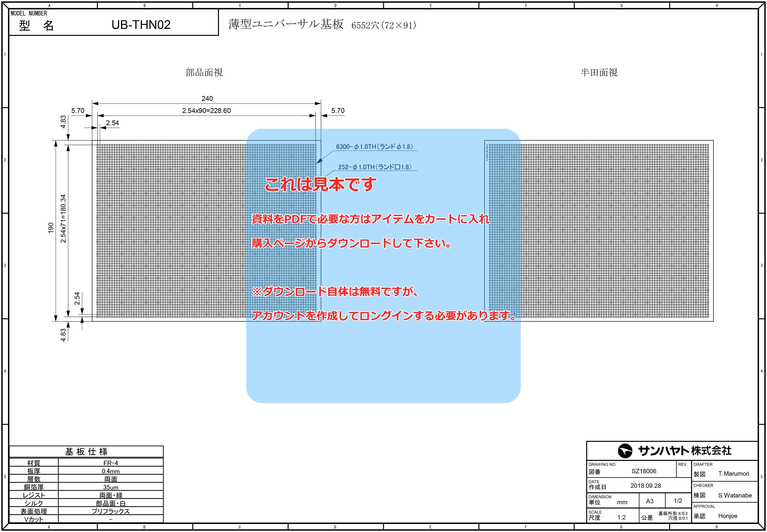Viewport: 767px width, 532px height.
Task: Click the Sunhayato company logo icon
Action: point(625,451)
